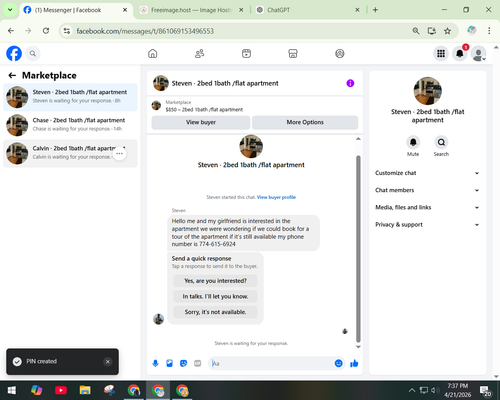Reload the page with refresh icon
The width and height of the screenshot is (500, 400).
click(x=46, y=31)
